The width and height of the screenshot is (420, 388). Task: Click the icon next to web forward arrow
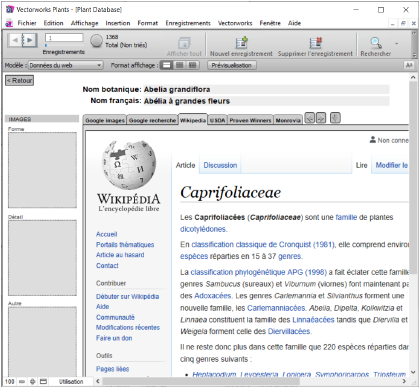tap(335, 118)
